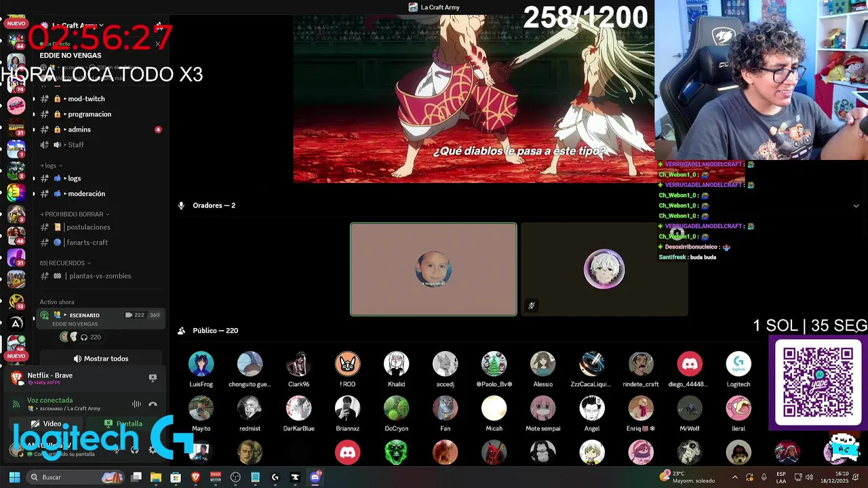Select the speaker tile with the face avatar
The image size is (868, 488).
(x=433, y=269)
